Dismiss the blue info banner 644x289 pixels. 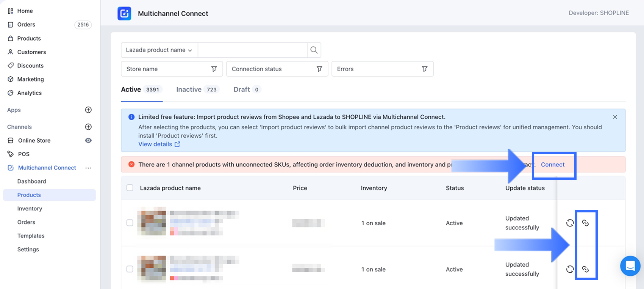[x=615, y=117]
